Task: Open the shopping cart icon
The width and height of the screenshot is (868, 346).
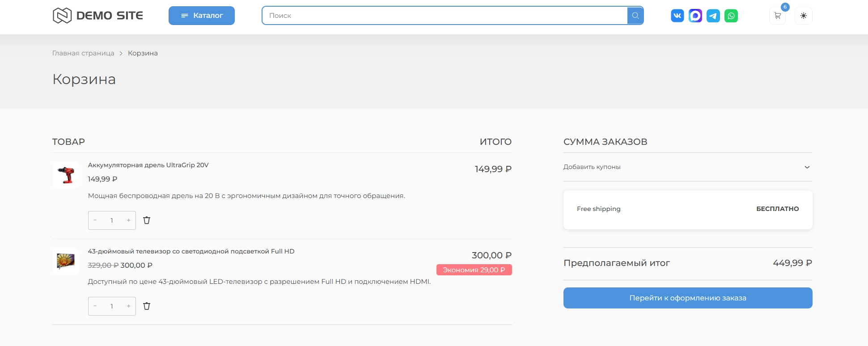Action: click(778, 16)
